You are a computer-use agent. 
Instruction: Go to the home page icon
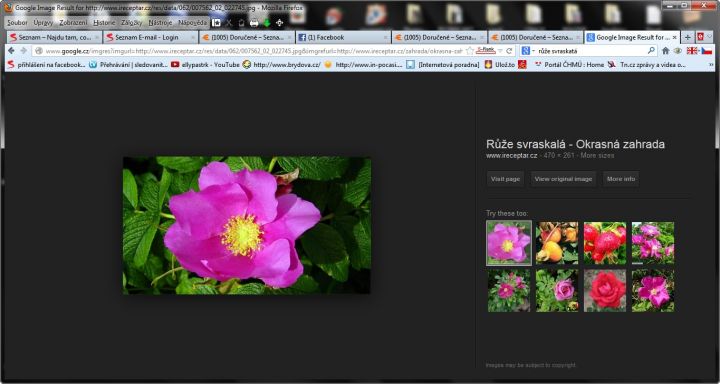point(665,51)
